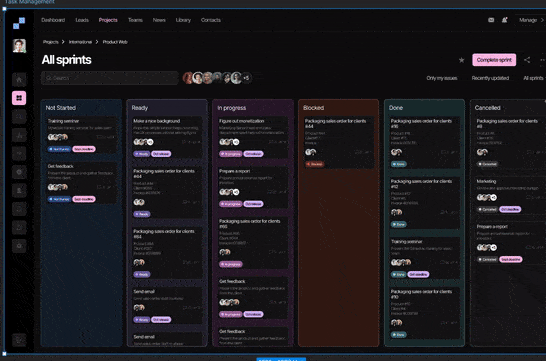Open the Teams tab
The width and height of the screenshot is (546, 361).
pos(135,20)
